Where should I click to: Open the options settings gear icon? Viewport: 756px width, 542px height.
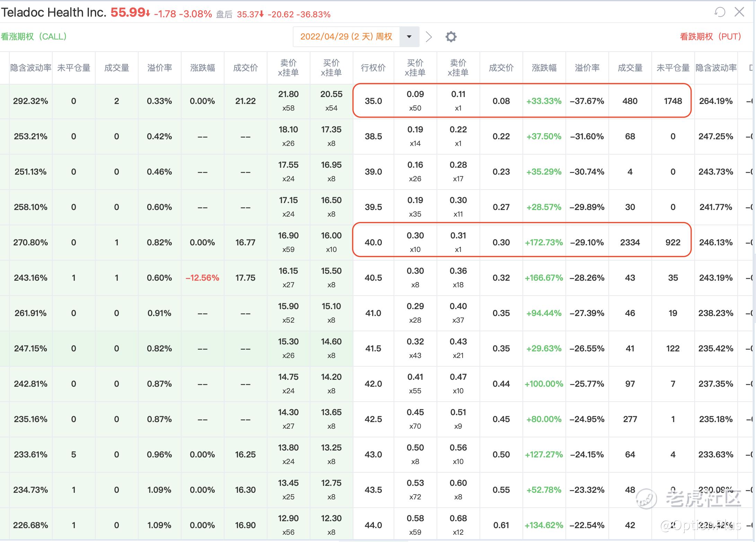[x=451, y=37]
